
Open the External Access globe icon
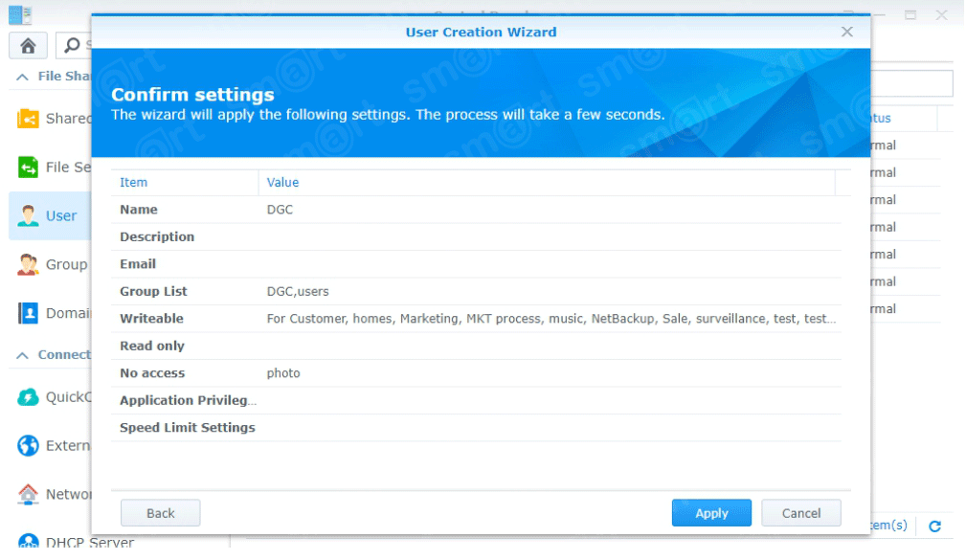[x=28, y=445]
